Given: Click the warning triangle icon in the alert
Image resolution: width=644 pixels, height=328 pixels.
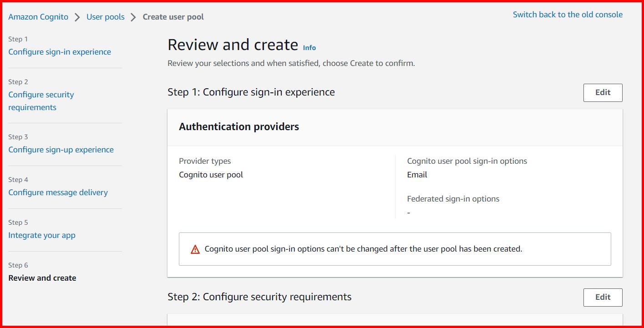Looking at the screenshot, I should [x=195, y=249].
